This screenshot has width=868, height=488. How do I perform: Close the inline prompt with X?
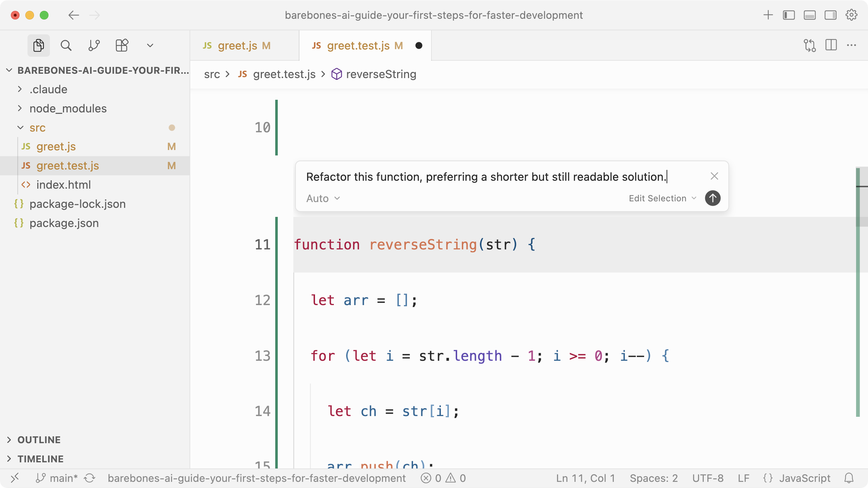coord(714,176)
